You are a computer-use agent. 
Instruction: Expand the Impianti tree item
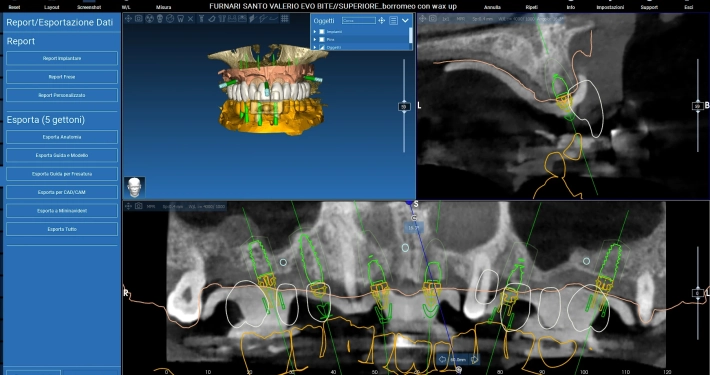(x=315, y=32)
